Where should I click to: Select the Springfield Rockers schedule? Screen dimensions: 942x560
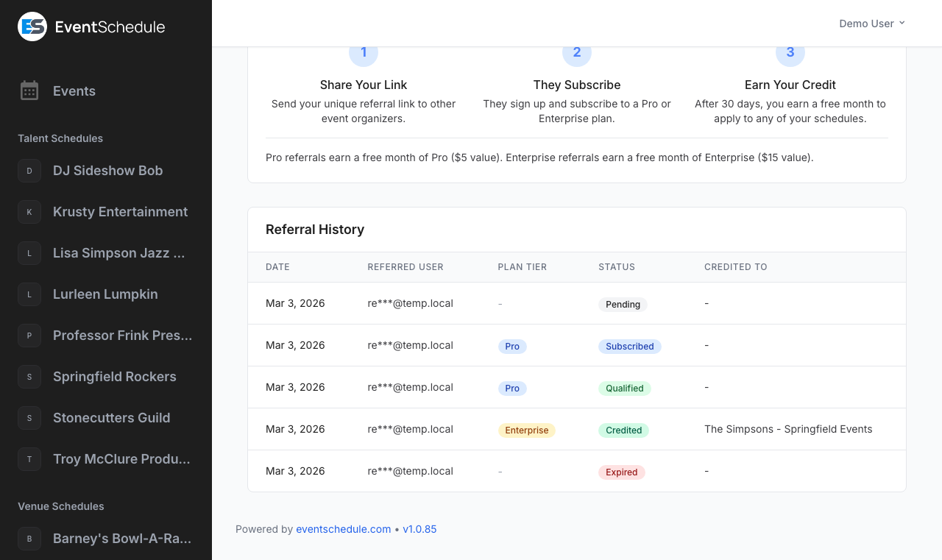pos(114,377)
